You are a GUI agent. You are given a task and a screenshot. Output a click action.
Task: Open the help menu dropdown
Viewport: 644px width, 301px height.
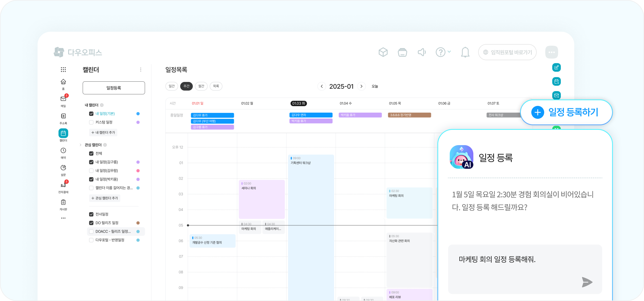[443, 52]
